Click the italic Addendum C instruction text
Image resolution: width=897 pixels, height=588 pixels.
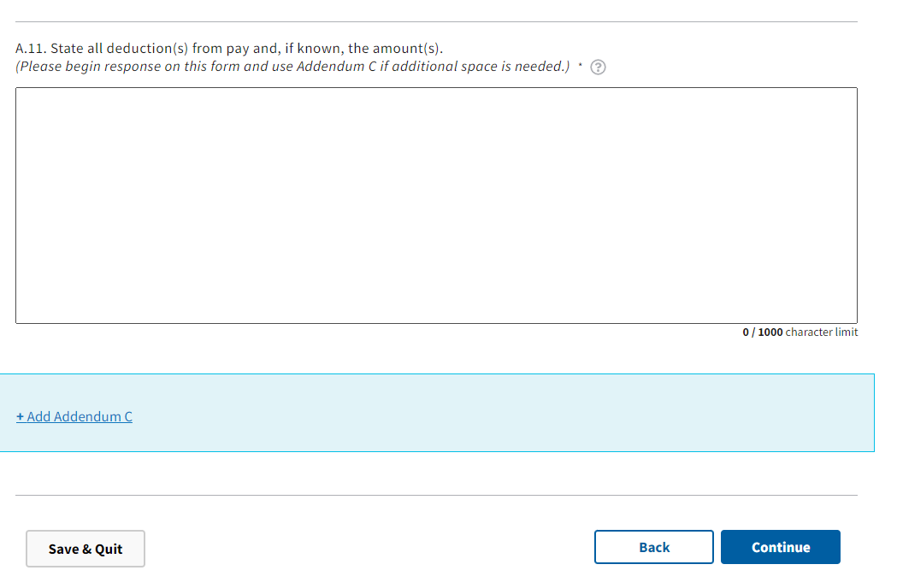tap(292, 67)
